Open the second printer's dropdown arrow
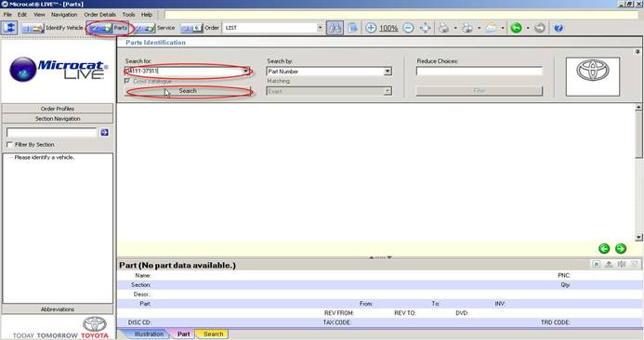 pos(479,28)
